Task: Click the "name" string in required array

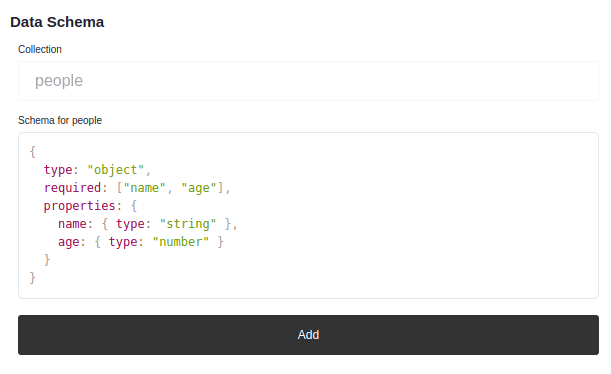Action: coord(145,188)
